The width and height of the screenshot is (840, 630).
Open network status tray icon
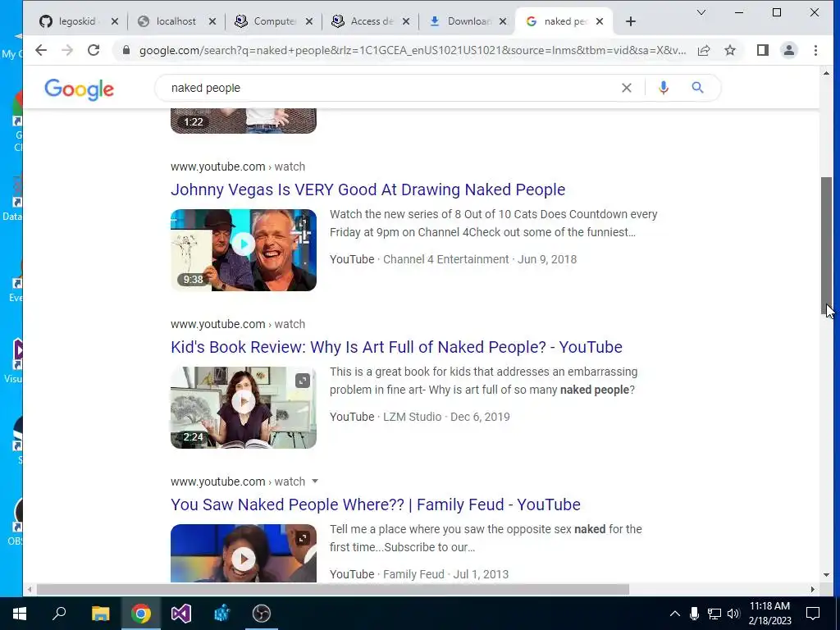coord(714,614)
